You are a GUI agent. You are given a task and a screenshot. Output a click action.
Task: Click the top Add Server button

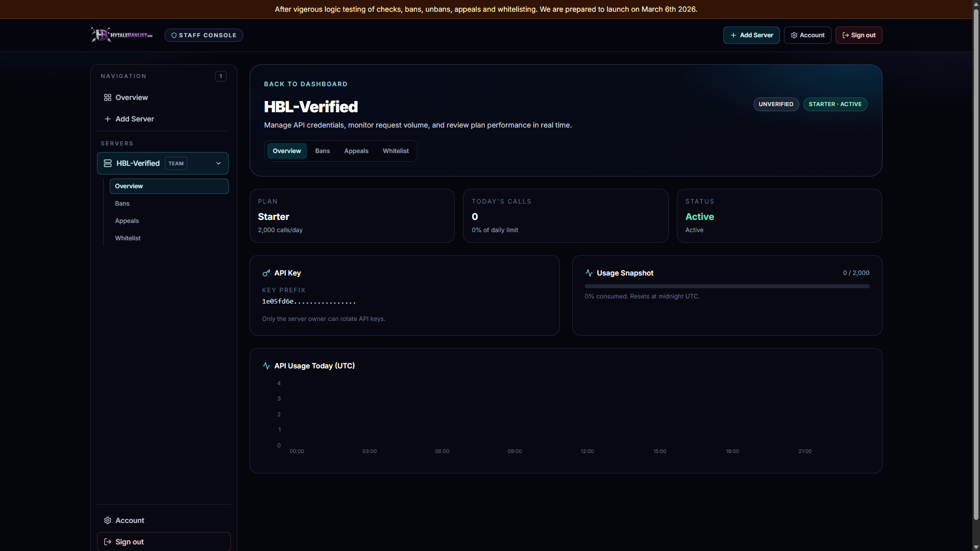click(x=751, y=35)
